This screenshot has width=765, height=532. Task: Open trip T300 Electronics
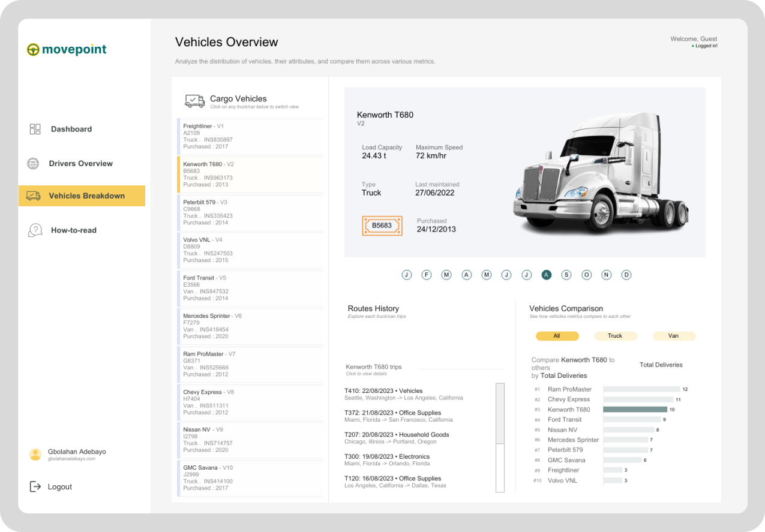tap(388, 460)
